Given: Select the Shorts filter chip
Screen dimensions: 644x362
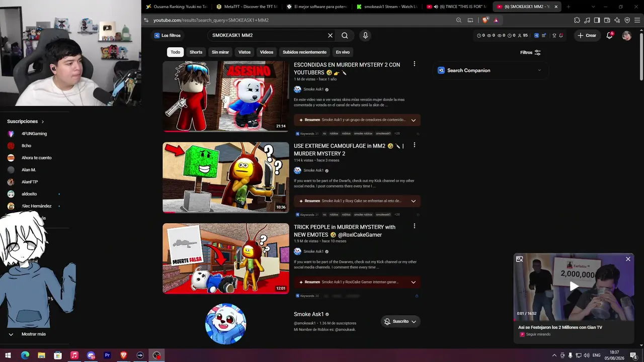Looking at the screenshot, I should pyautogui.click(x=196, y=52).
